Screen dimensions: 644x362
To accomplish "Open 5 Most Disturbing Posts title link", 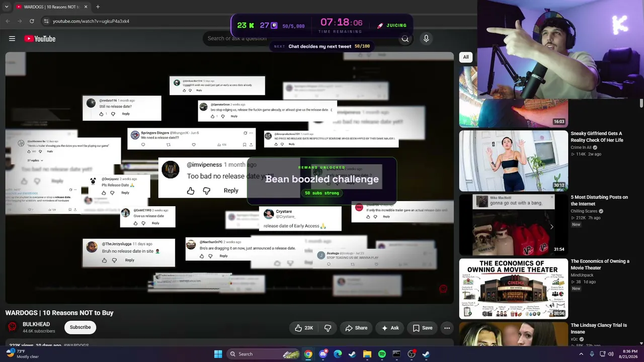I will 599,201.
